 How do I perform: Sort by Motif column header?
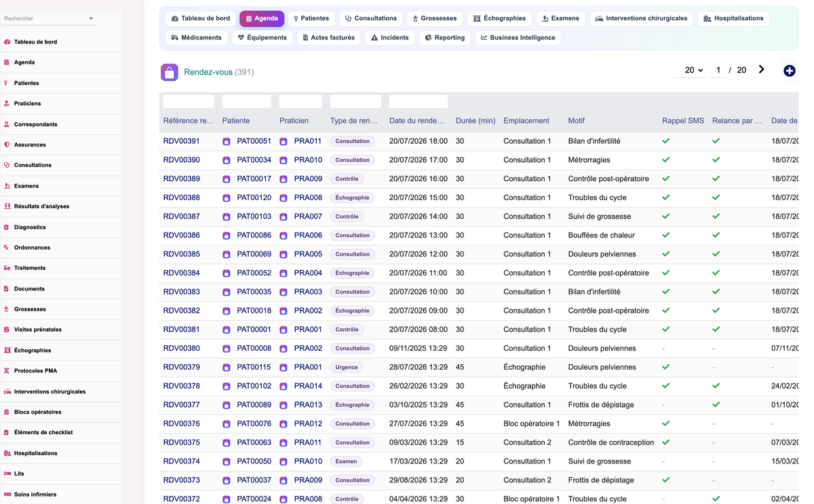[x=576, y=121]
